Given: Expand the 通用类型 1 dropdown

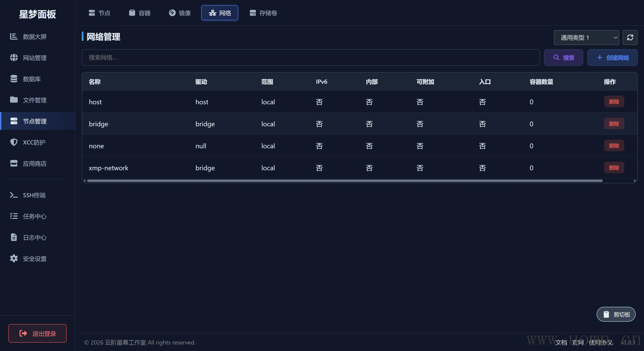Looking at the screenshot, I should coord(586,37).
